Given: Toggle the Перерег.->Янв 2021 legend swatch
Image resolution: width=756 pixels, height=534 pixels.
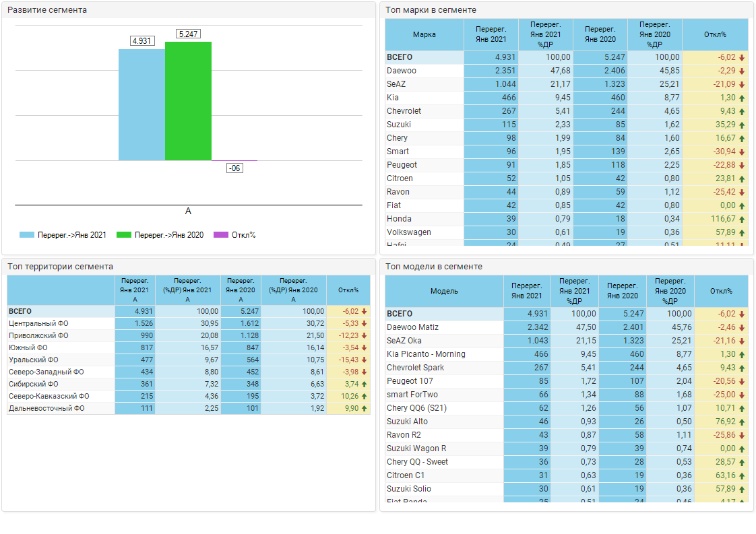Looking at the screenshot, I should click(x=27, y=235).
